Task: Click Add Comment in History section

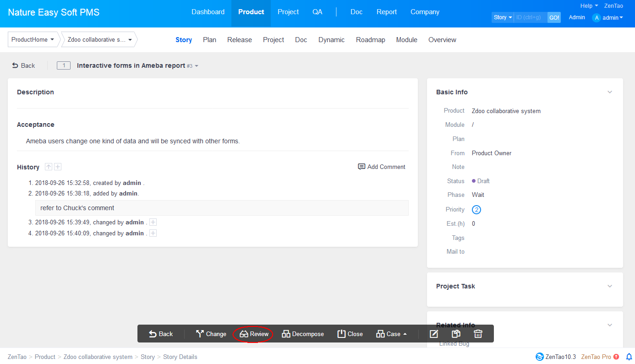Action: pos(382,167)
